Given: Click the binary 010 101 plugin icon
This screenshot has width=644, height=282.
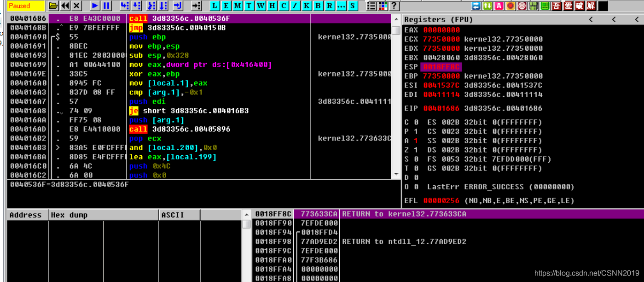Looking at the screenshot, I should (x=534, y=6).
